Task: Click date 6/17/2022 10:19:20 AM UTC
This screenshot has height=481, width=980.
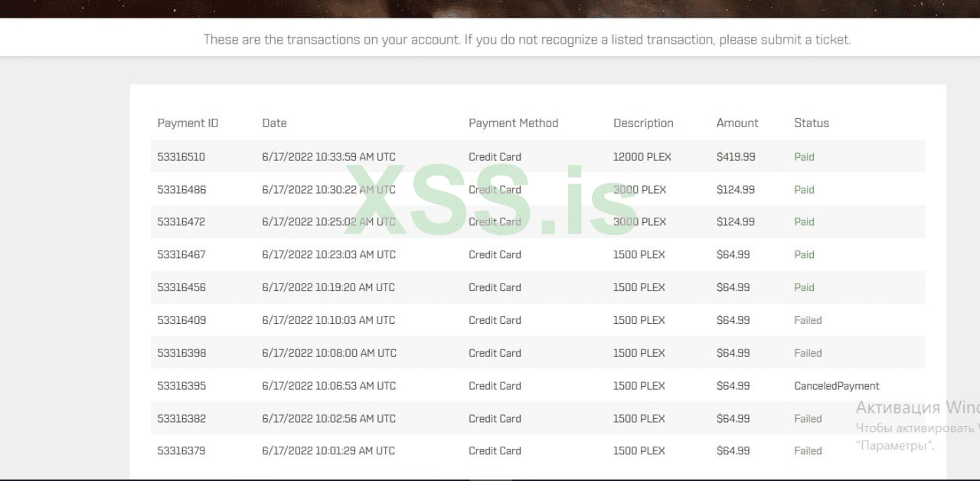Action: [x=328, y=288]
